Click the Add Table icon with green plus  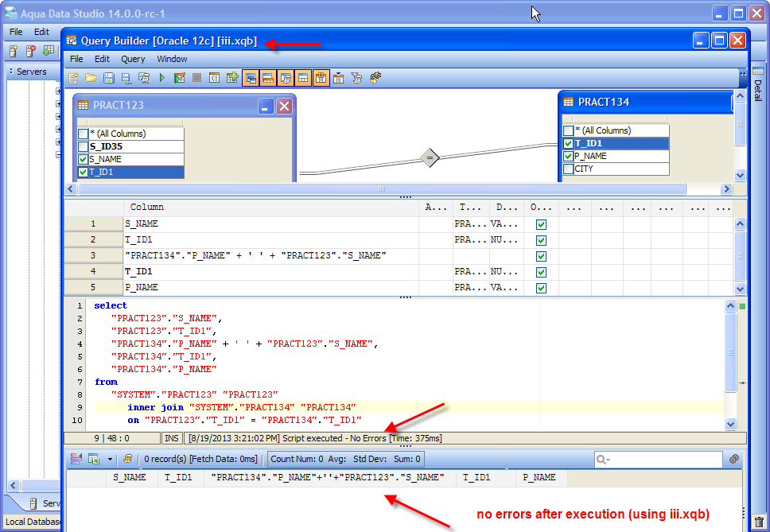(x=232, y=78)
